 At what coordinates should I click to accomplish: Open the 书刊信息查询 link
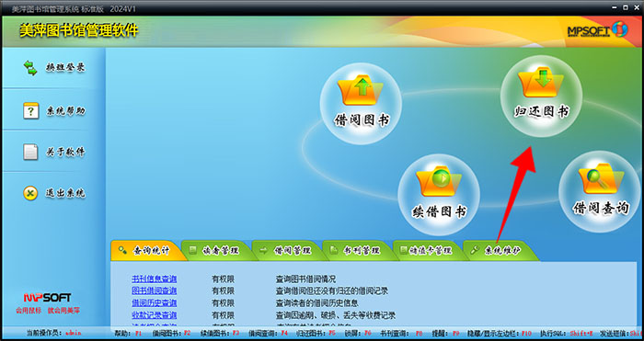coord(154,279)
